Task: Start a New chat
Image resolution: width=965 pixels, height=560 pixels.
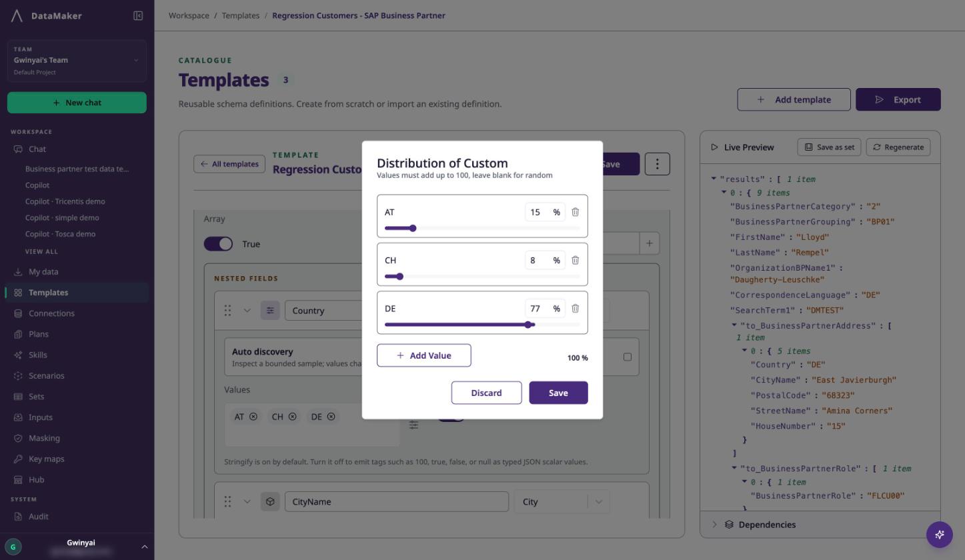Action: pos(77,103)
